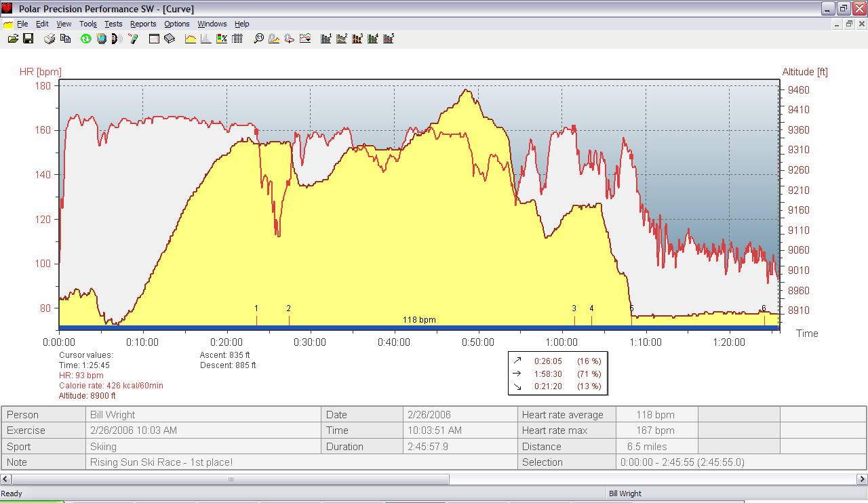Screen dimensions: 868x503
Task: Click lap marker 6 on the timeline
Action: pos(764,308)
